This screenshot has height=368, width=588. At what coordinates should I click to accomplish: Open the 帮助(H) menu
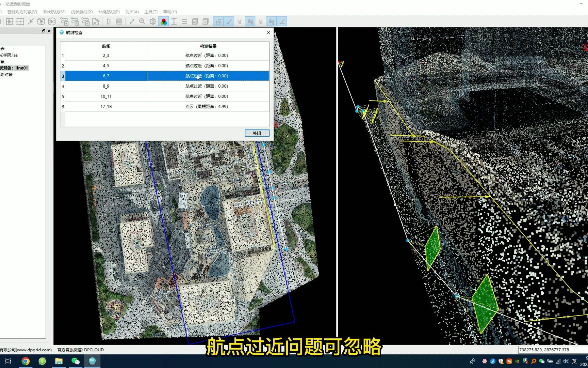[x=170, y=12]
